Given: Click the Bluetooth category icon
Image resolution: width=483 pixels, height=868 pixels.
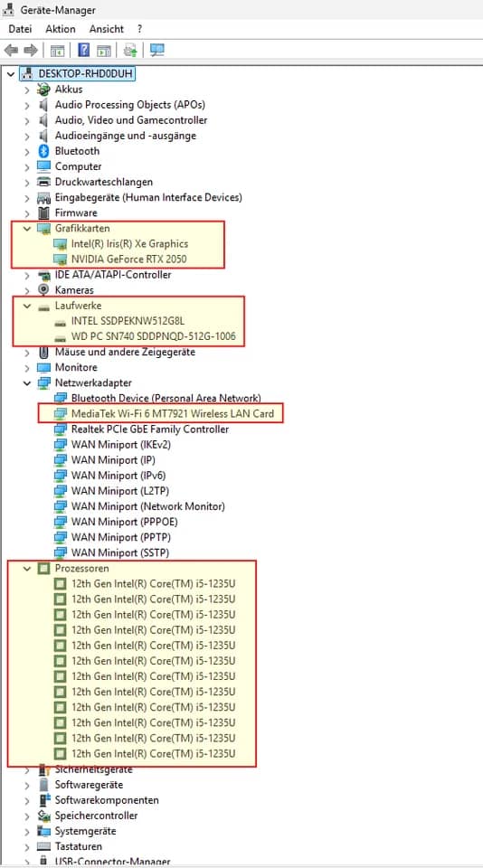Looking at the screenshot, I should (x=43, y=151).
